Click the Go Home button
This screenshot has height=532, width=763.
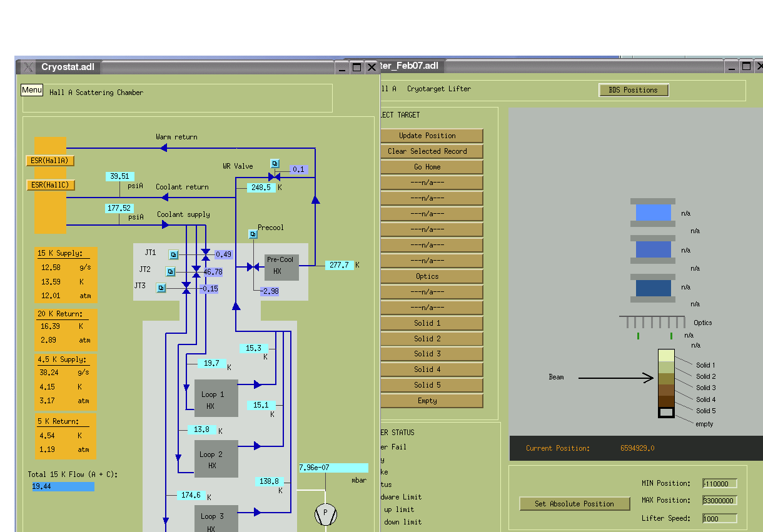coord(432,167)
